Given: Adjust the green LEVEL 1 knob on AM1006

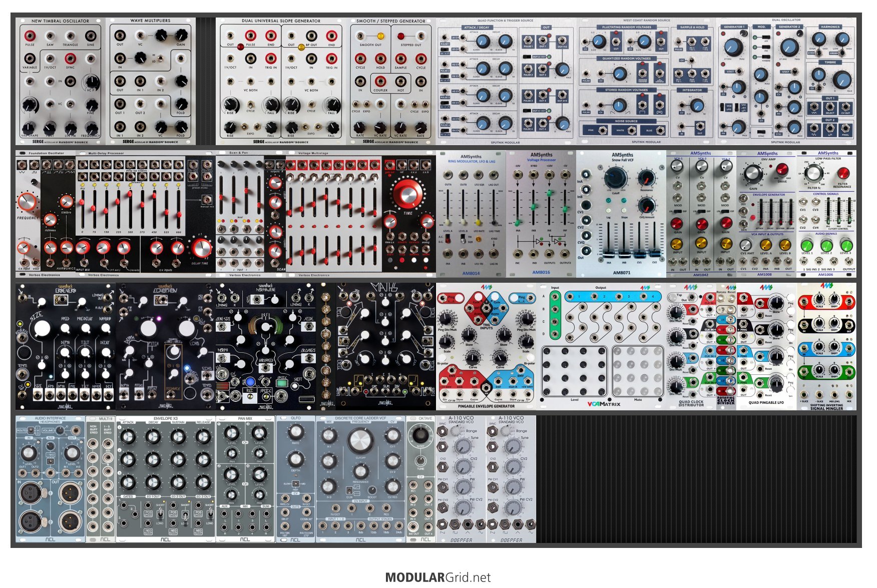Looking at the screenshot, I should tap(806, 245).
